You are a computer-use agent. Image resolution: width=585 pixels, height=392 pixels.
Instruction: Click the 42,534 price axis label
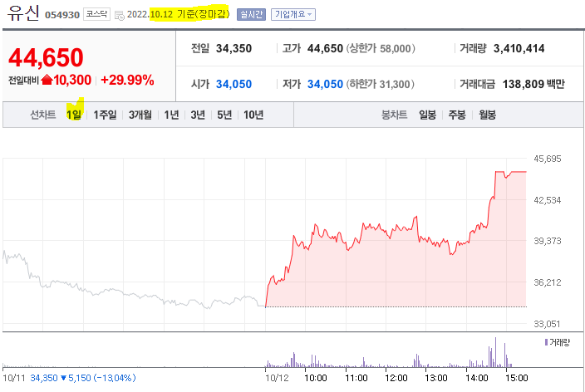[x=548, y=200]
